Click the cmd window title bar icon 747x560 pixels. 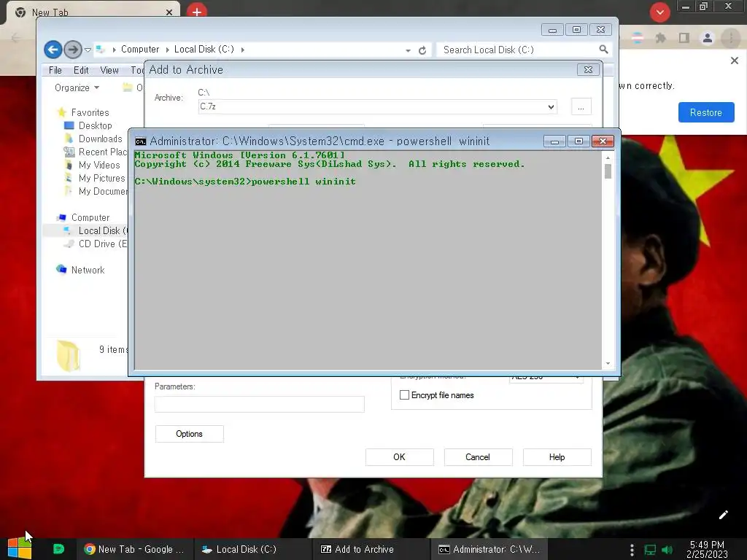[141, 141]
